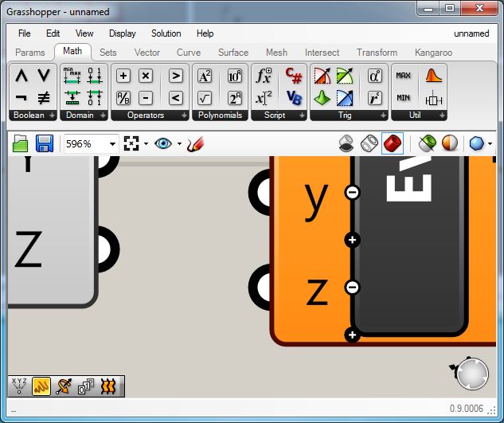This screenshot has width=504, height=423.
Task: Insert the Bounds min/max domain component
Action: click(72, 76)
